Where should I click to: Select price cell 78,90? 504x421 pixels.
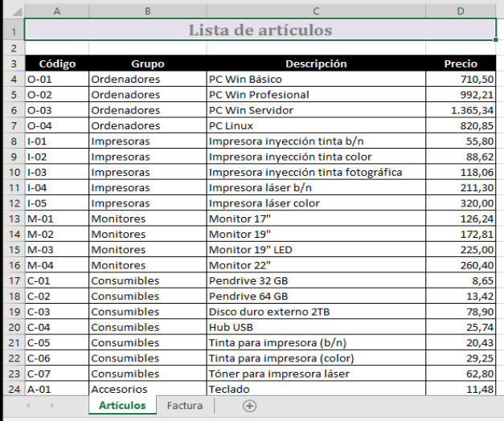coord(461,312)
